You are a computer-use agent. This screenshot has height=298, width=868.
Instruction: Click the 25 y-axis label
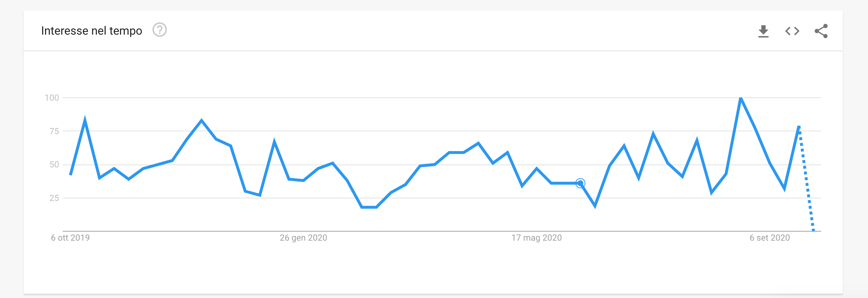click(54, 198)
